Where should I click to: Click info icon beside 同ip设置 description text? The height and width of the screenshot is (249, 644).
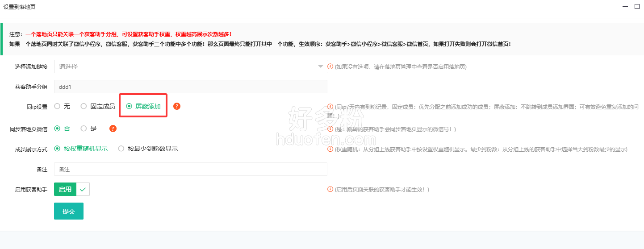[x=330, y=107]
